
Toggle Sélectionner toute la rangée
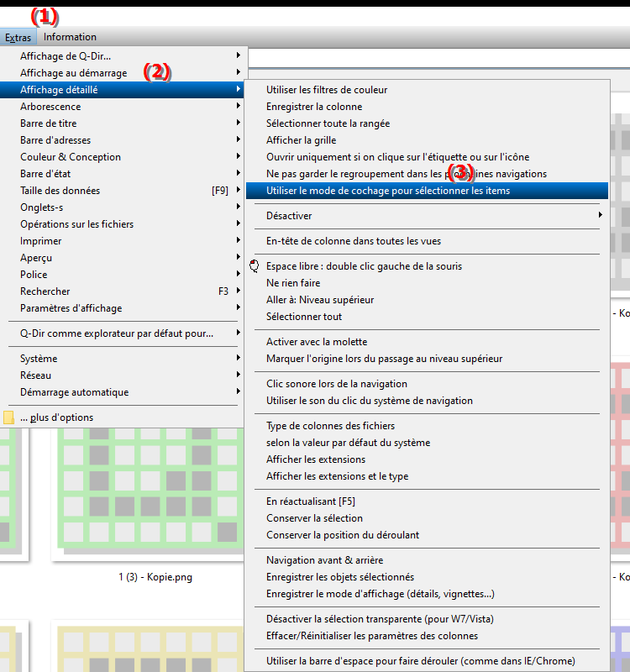point(328,123)
